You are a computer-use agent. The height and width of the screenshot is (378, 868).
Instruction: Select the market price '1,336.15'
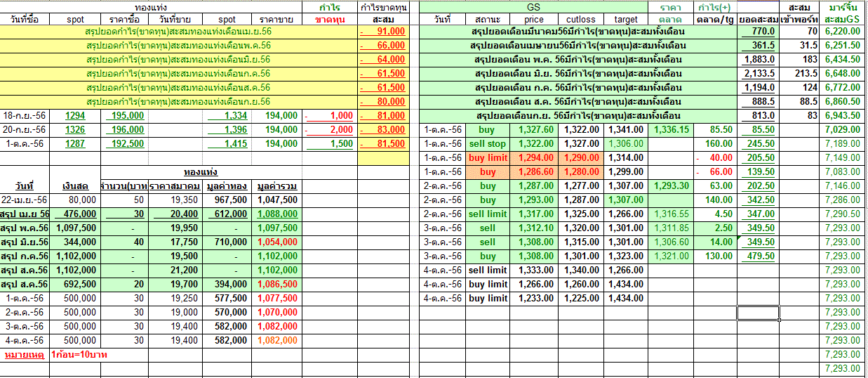point(672,129)
